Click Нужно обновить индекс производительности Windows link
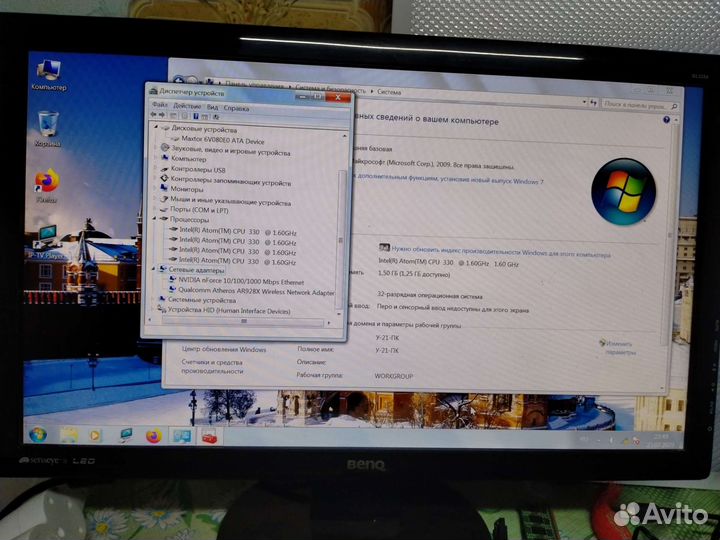Image resolution: width=720 pixels, height=540 pixels. click(501, 251)
